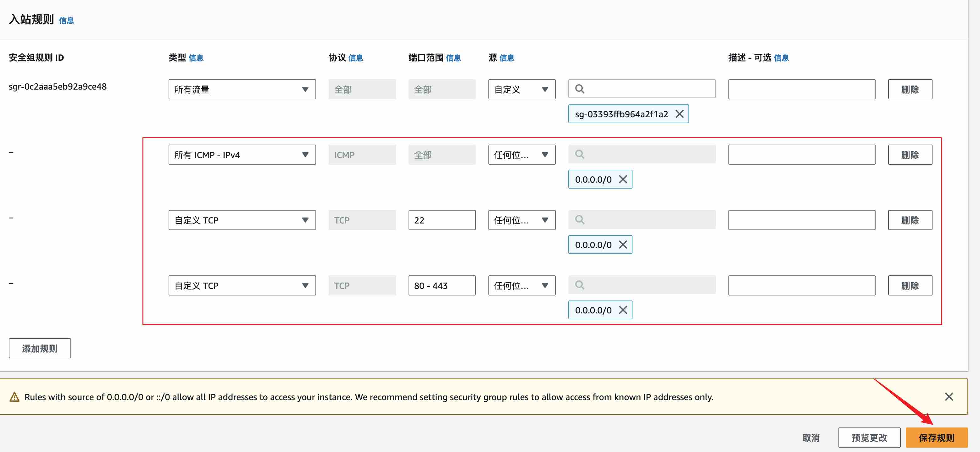Remove the sg-03393ffb964a2f1a2 source tag
The image size is (980, 452).
679,114
